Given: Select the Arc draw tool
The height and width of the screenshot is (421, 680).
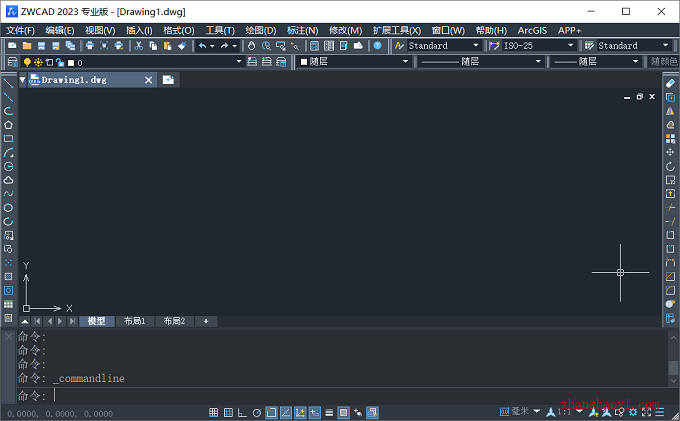Looking at the screenshot, I should tap(8, 153).
